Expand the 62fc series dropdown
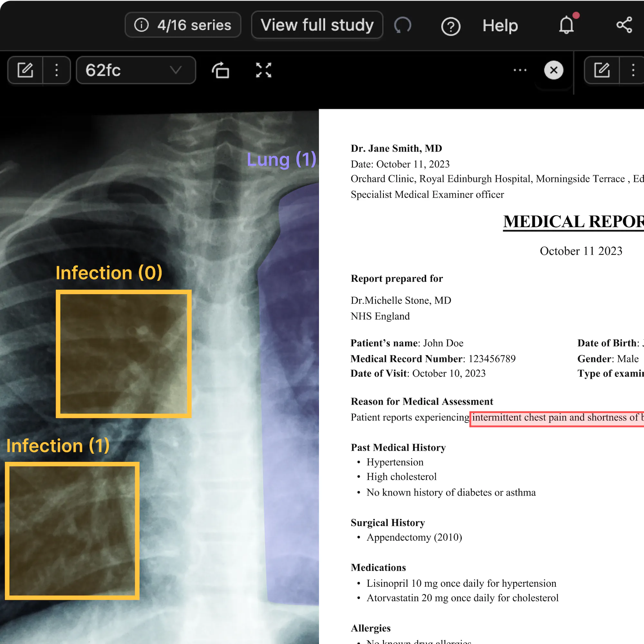This screenshot has width=644, height=644. click(136, 70)
